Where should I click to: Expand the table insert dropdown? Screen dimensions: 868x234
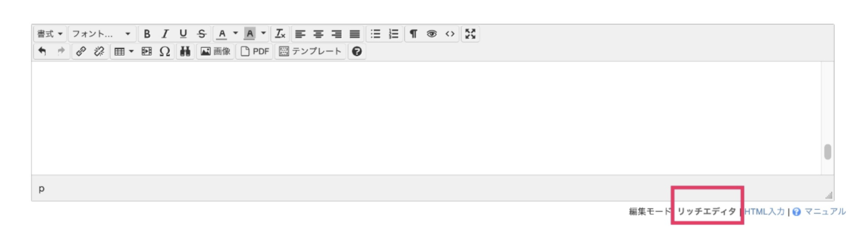(131, 51)
